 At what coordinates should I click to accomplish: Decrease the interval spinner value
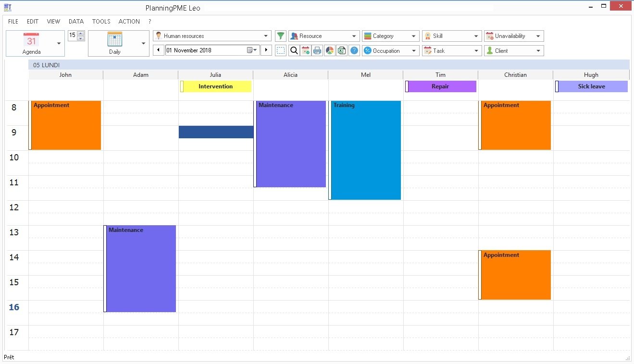pos(81,38)
